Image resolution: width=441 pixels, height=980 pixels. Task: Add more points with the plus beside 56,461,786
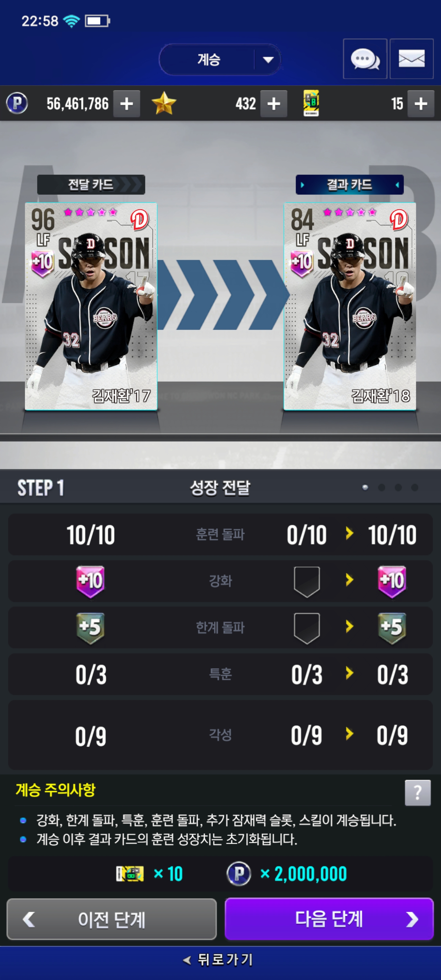127,104
